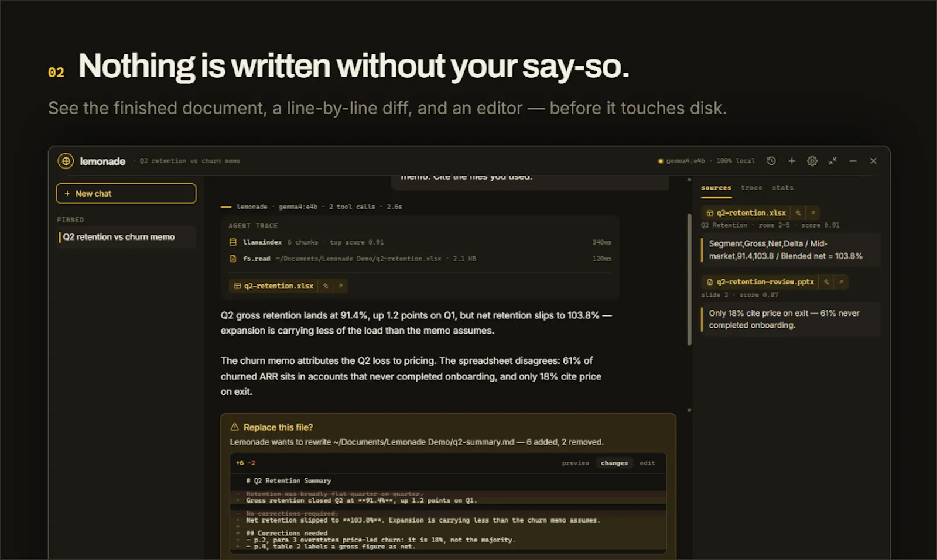Click the fs.read path trace row
Viewport: 937px width, 560px height.
tap(420, 259)
